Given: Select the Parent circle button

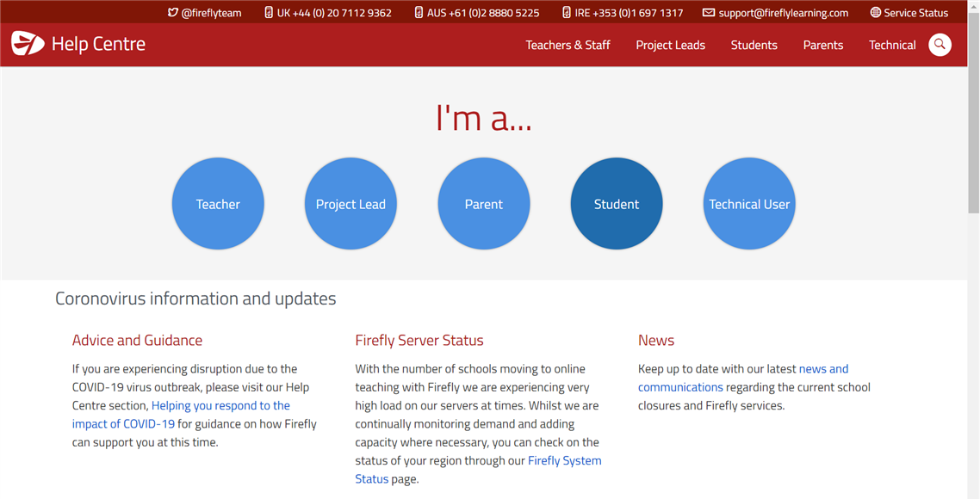Looking at the screenshot, I should [x=484, y=204].
